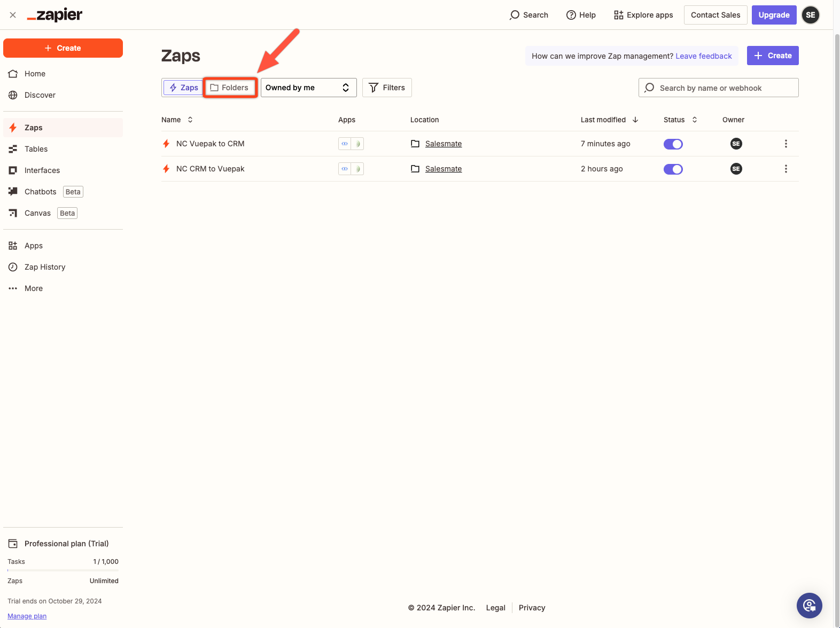Click the Search by name or webhook field
The width and height of the screenshot is (840, 628).
[x=718, y=88]
